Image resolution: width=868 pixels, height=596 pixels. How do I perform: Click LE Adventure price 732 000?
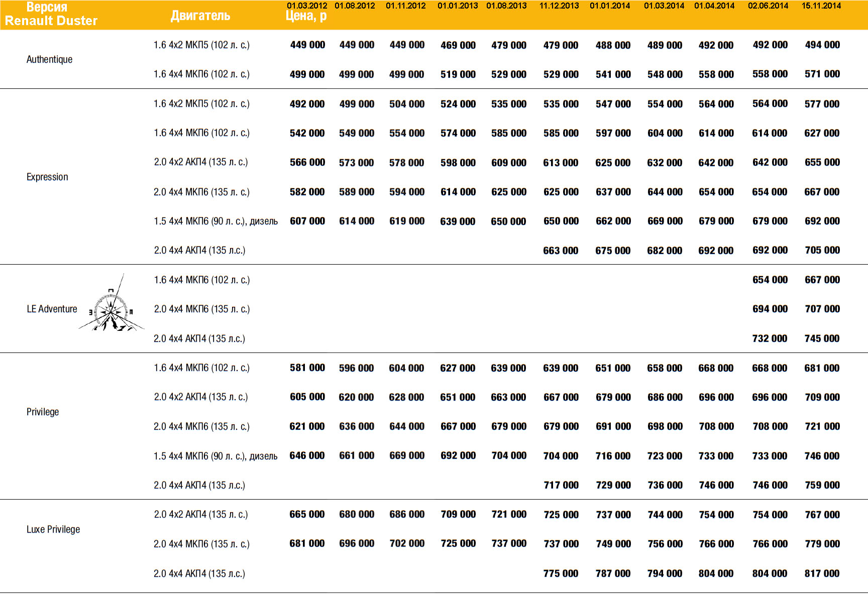pos(770,338)
